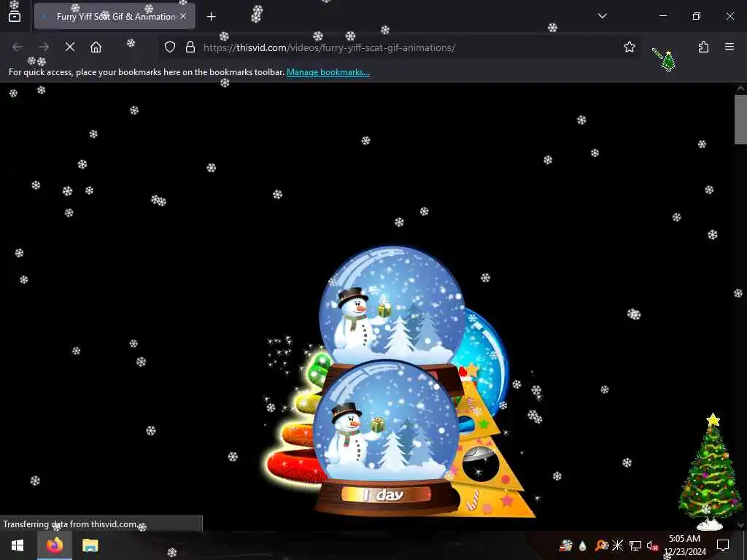
Task: Open the Extensions puzzle-piece menu
Action: pyautogui.click(x=703, y=47)
